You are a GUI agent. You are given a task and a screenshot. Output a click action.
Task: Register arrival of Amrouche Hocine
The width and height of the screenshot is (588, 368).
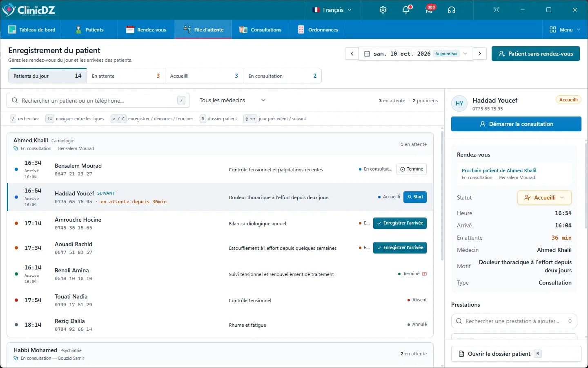(x=400, y=223)
